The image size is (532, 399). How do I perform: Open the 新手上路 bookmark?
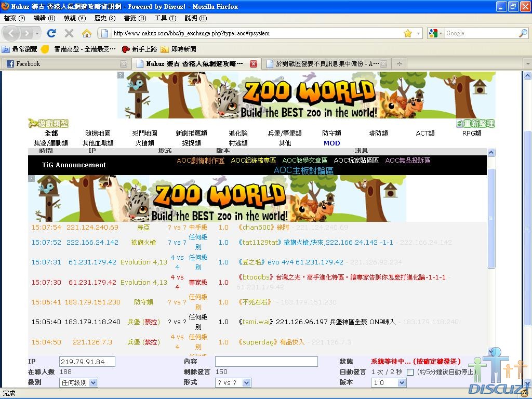139,49
